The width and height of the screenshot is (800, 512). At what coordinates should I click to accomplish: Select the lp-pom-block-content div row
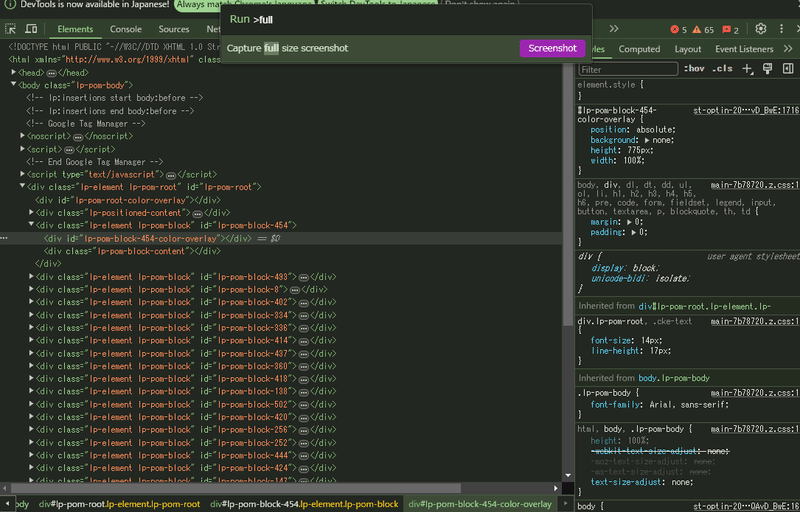(x=281, y=251)
